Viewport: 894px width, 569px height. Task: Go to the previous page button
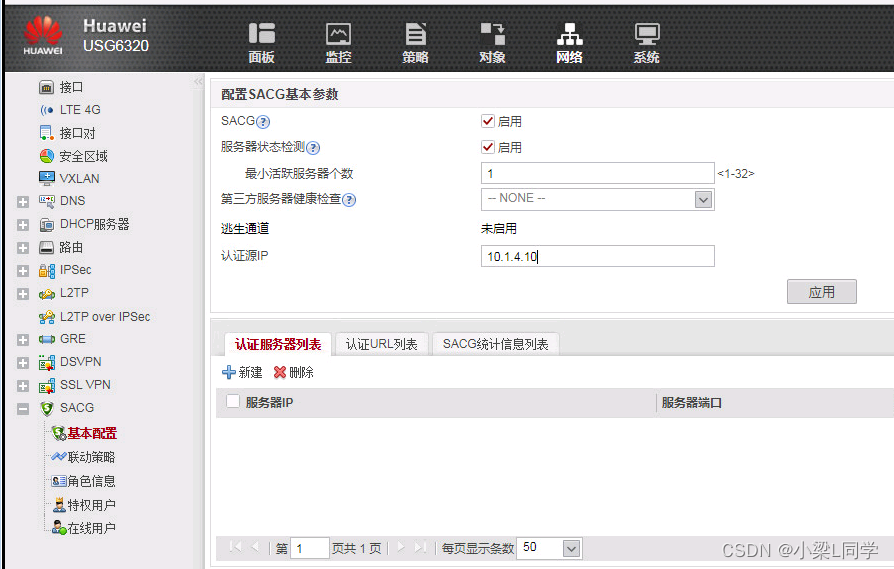coord(255,547)
